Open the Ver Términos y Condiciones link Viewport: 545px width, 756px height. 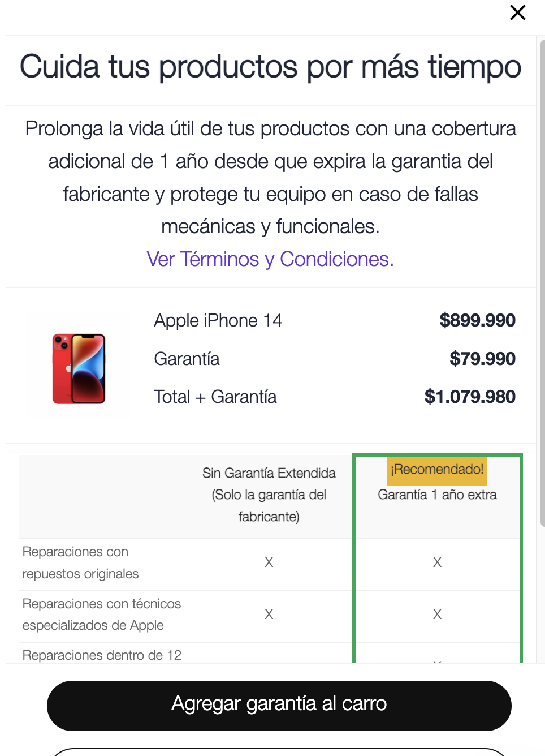(270, 259)
